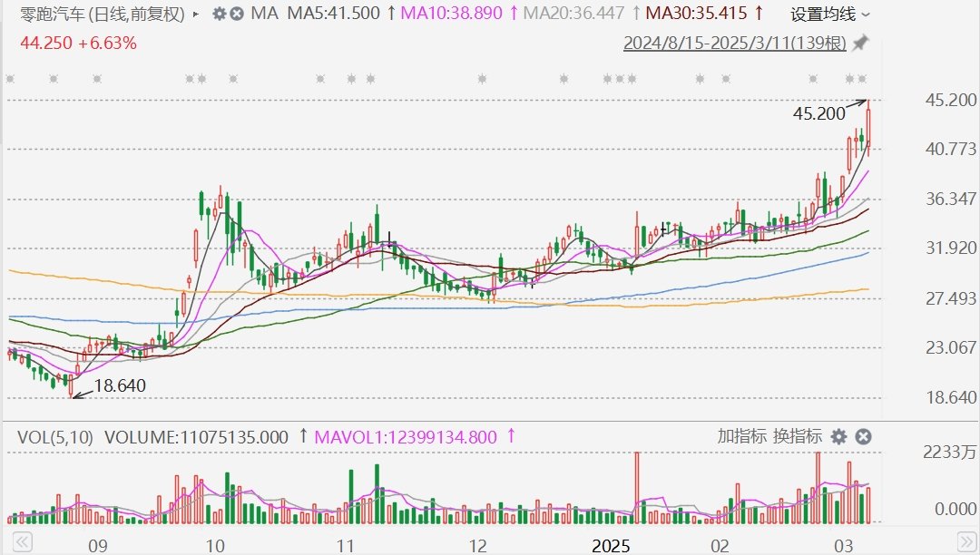Close the VOL indicator panel
This screenshot has height=555, width=980.
863,437
